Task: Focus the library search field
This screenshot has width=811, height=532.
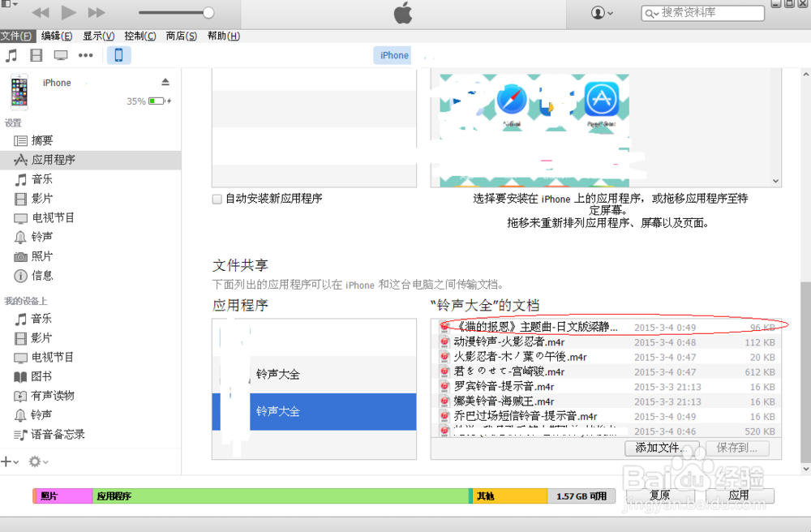Action: tap(703, 12)
